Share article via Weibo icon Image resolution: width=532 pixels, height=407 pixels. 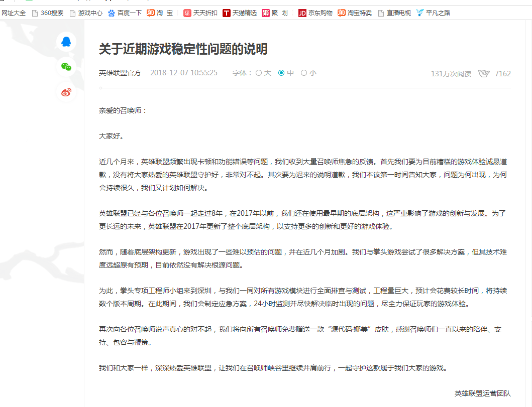[66, 92]
